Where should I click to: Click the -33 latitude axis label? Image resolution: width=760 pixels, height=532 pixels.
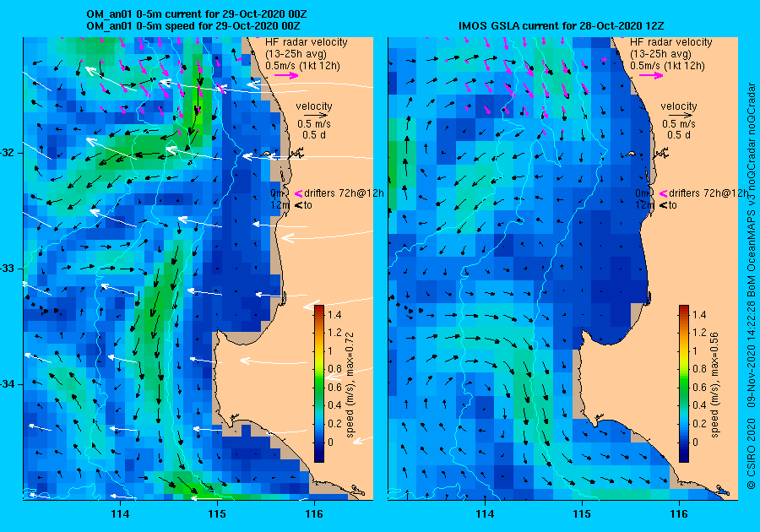[x=8, y=269]
